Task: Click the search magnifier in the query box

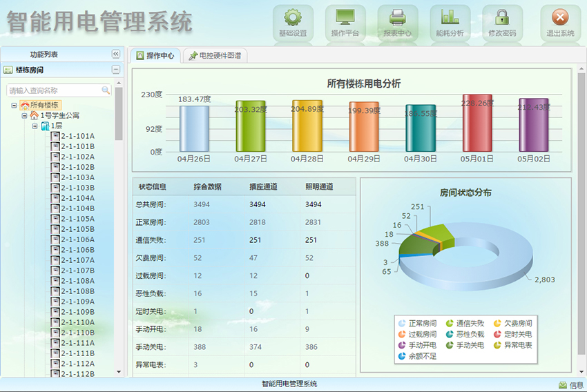Action: [x=106, y=90]
